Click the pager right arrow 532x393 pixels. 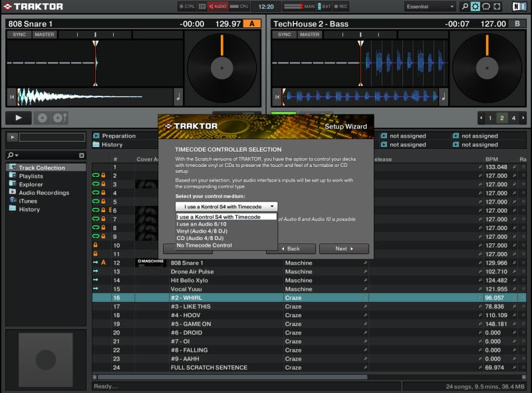click(x=523, y=118)
